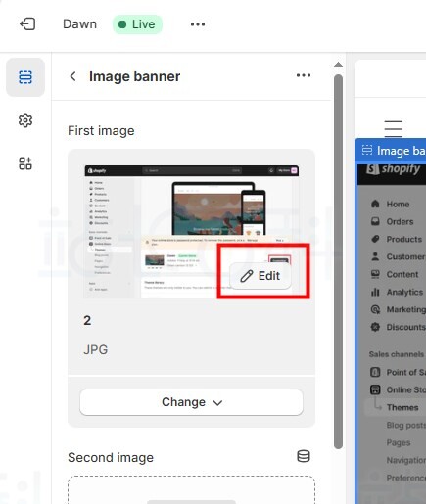Click the Edit image button
Screen dimensions: 426x504
coord(260,276)
